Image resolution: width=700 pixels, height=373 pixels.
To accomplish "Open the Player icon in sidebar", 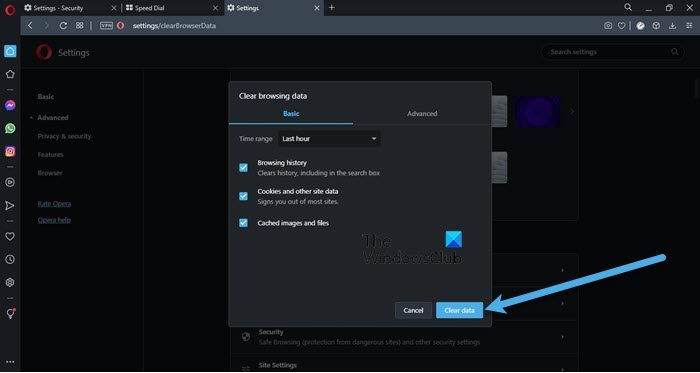I will coord(10,182).
